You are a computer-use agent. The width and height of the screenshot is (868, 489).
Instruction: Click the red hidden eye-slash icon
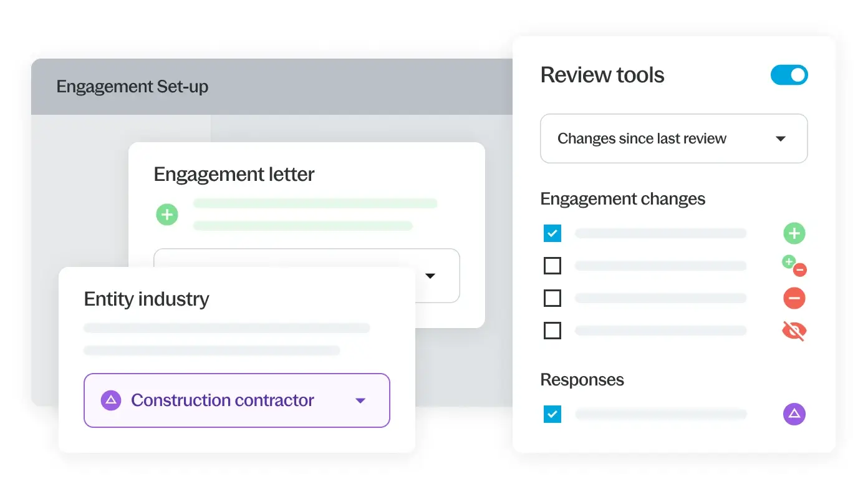[794, 331]
